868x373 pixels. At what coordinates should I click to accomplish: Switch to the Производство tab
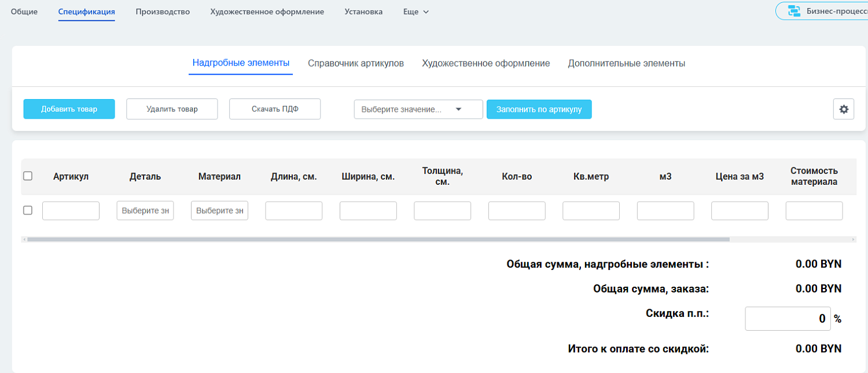coord(163,11)
